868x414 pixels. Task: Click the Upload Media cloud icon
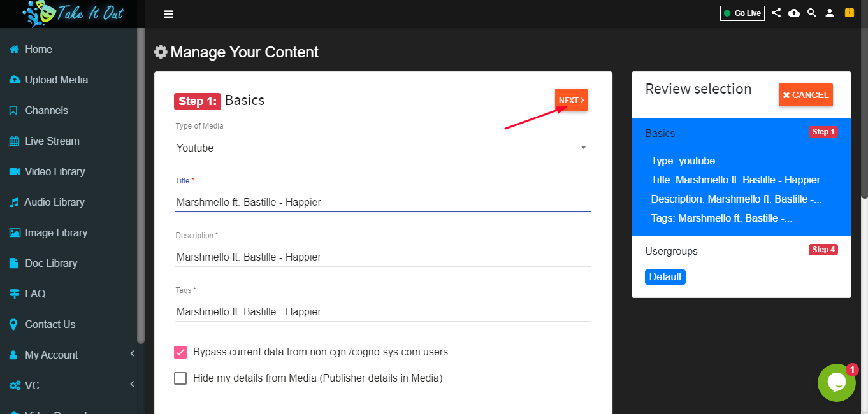point(15,80)
